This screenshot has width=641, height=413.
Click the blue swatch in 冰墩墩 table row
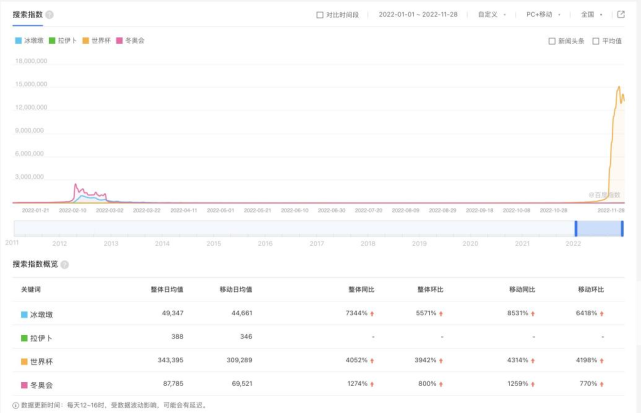pyautogui.click(x=24, y=315)
